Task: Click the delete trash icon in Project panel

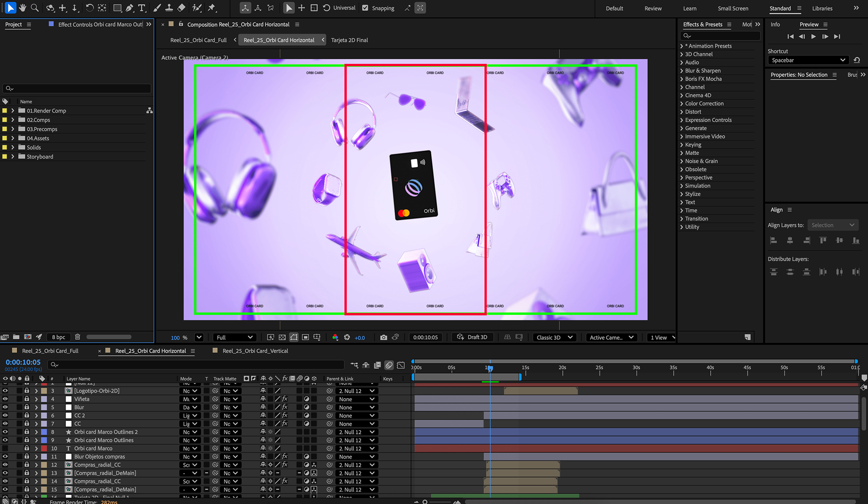Action: (x=77, y=337)
